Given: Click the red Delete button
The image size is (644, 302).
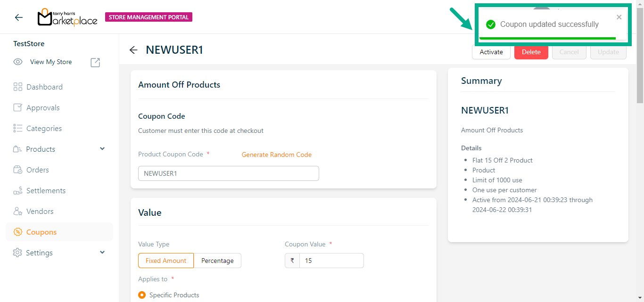Looking at the screenshot, I should point(531,52).
